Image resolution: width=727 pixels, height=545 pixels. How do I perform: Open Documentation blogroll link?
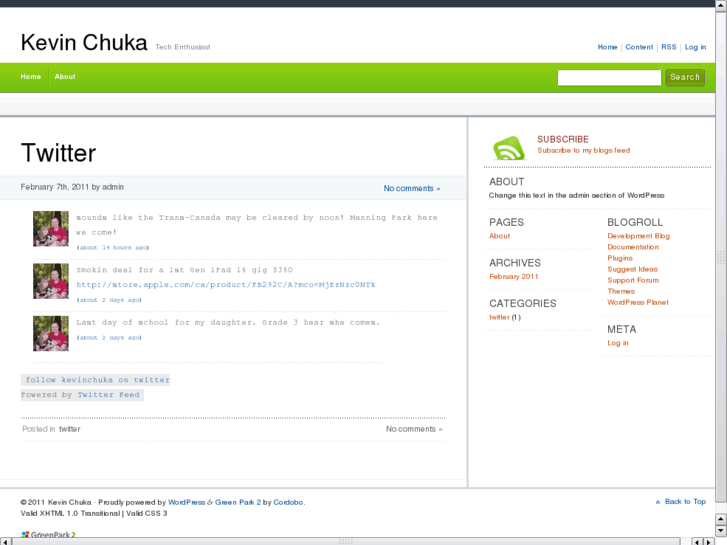[x=633, y=247]
